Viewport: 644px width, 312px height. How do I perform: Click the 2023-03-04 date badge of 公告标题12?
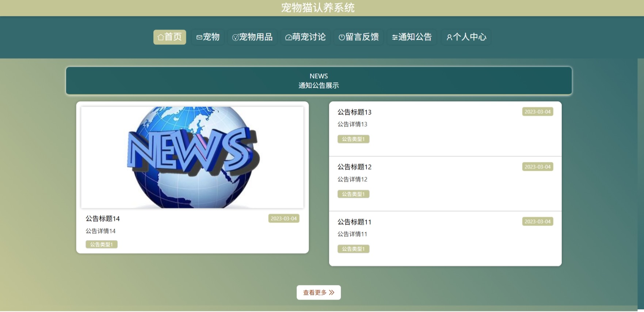click(x=538, y=167)
